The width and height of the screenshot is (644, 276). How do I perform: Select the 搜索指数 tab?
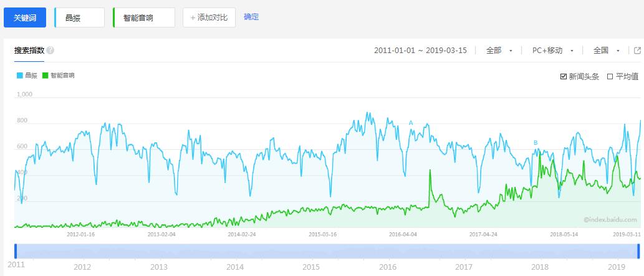[29, 51]
